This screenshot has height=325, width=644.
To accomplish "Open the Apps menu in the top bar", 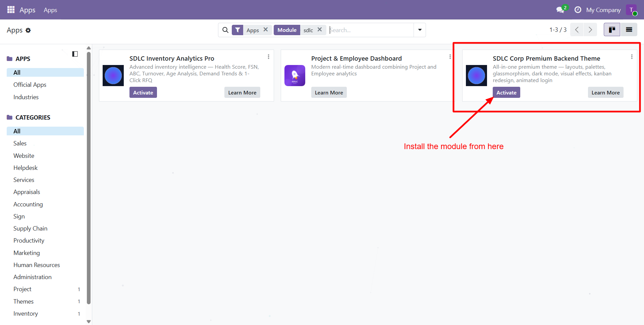I will 50,10.
